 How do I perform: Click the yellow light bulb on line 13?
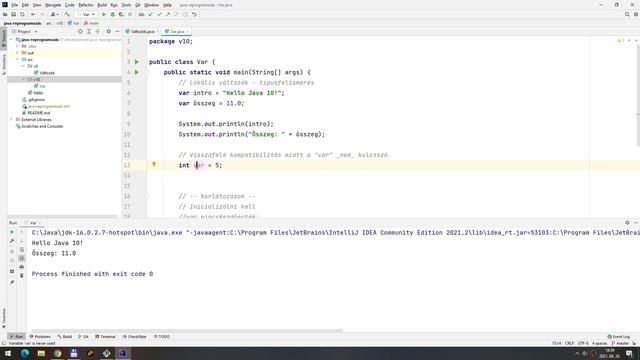click(154, 164)
